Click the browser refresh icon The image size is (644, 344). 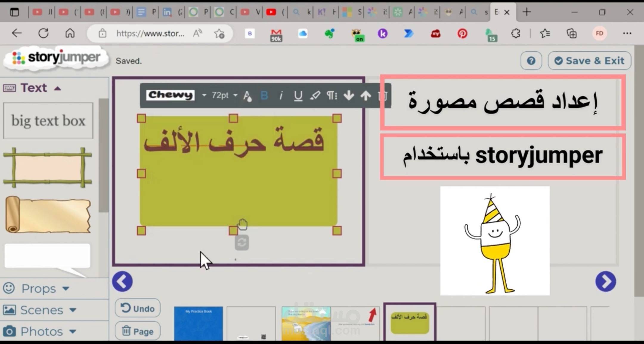tap(44, 33)
